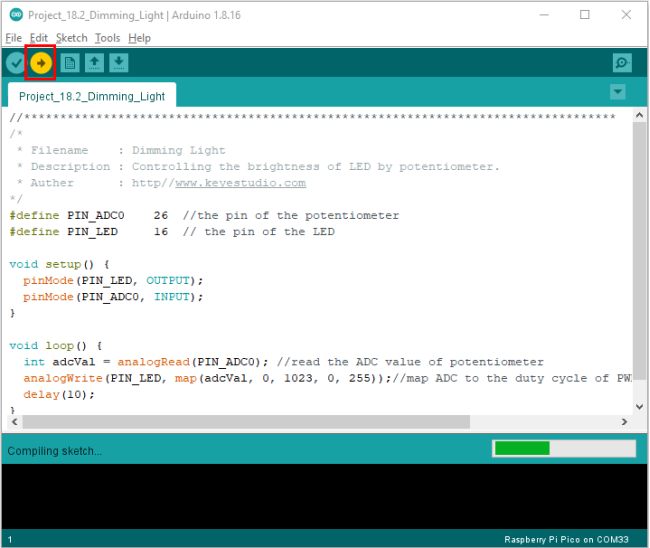Viewport: 650px width, 548px height.
Task: Click the #define PIN_ADC0 line
Action: [204, 216]
